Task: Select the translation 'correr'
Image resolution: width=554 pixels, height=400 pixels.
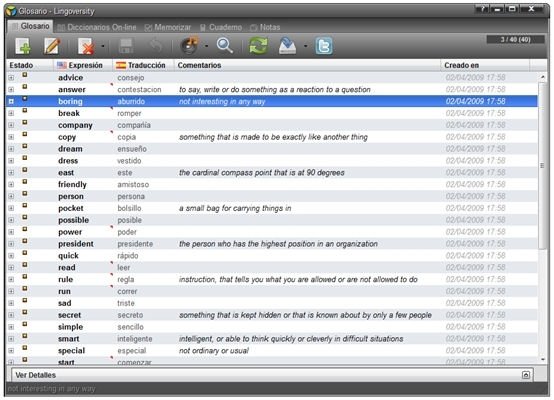Action: [127, 292]
